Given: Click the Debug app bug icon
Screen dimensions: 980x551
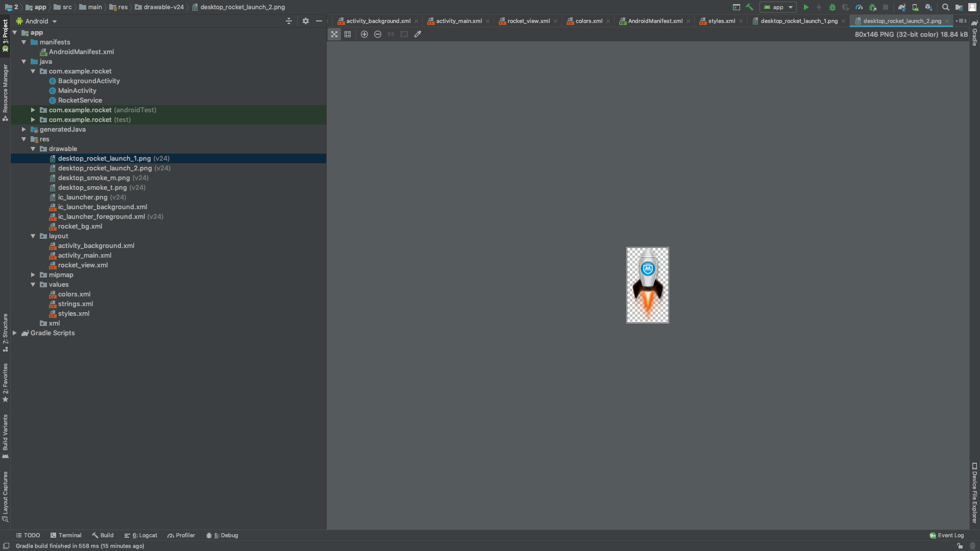Looking at the screenshot, I should coord(832,7).
